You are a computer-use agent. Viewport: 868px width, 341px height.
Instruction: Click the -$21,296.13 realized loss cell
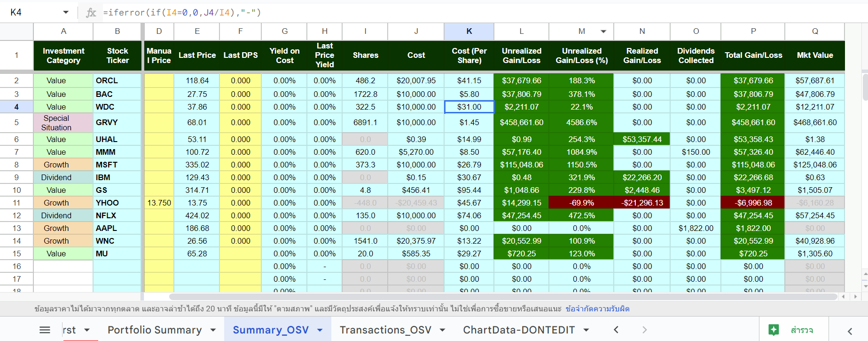[642, 203]
